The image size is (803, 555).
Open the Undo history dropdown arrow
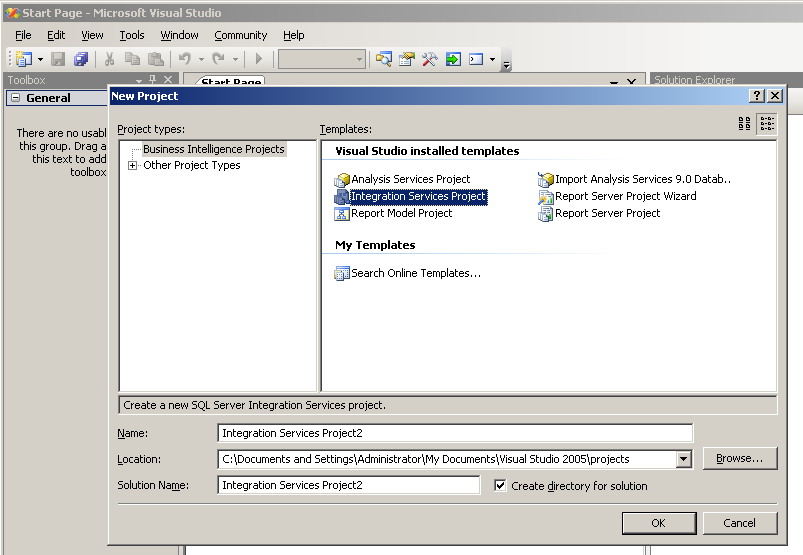tap(201, 59)
